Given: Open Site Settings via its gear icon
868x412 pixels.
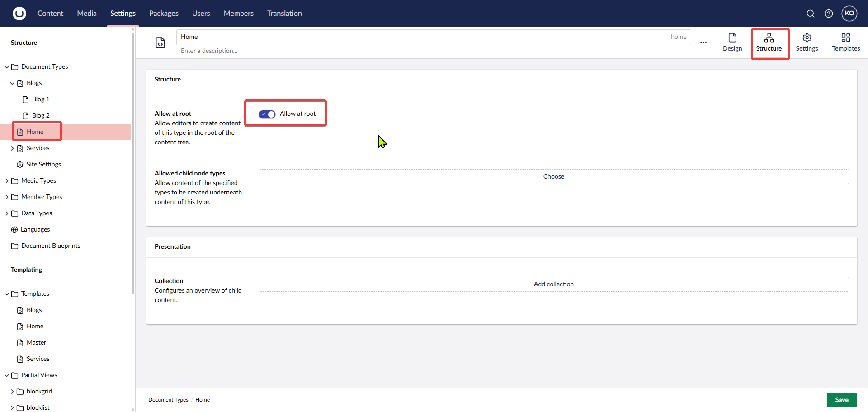Looking at the screenshot, I should (19, 164).
